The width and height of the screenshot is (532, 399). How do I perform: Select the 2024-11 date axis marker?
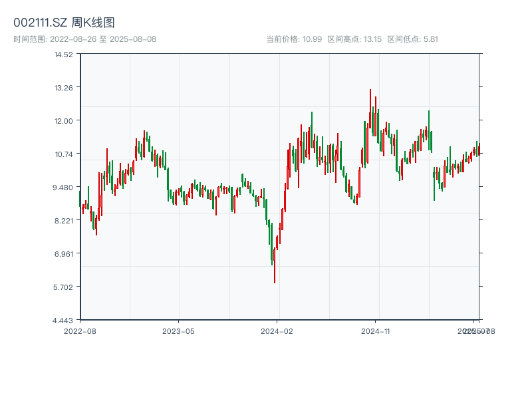[x=375, y=331]
